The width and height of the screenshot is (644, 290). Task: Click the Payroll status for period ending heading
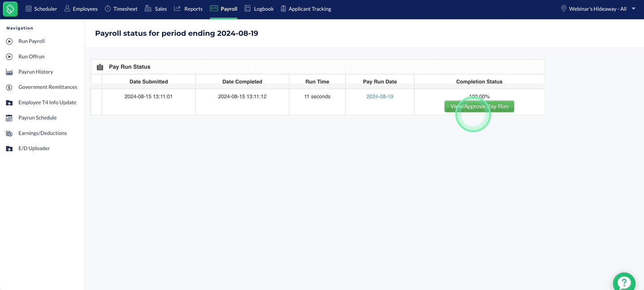click(176, 34)
